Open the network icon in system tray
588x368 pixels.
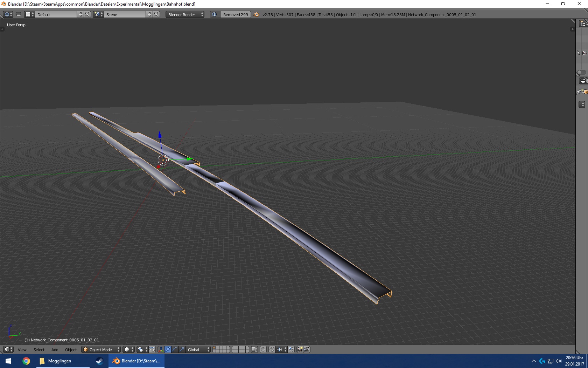[x=551, y=361]
